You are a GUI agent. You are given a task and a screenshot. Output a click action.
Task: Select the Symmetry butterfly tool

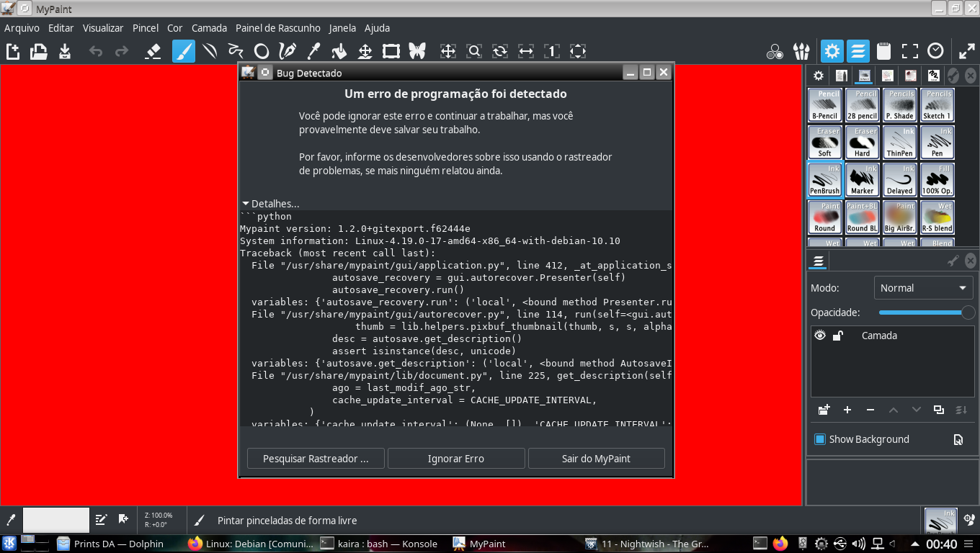417,51
